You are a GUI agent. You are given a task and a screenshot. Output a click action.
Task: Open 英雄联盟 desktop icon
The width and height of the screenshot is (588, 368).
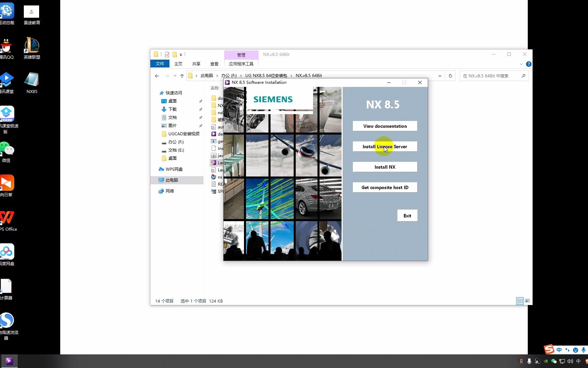tap(32, 48)
